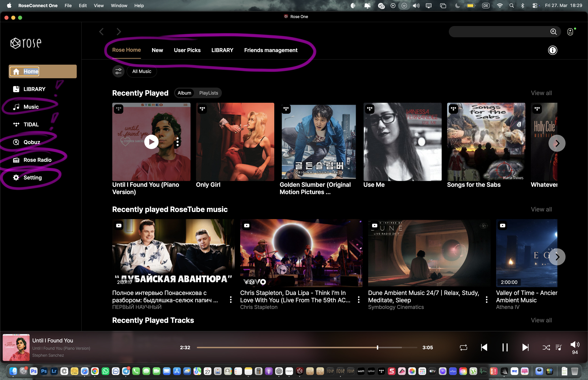
Task: Open the three-dot menu on Until I Found You album
Action: 177,142
